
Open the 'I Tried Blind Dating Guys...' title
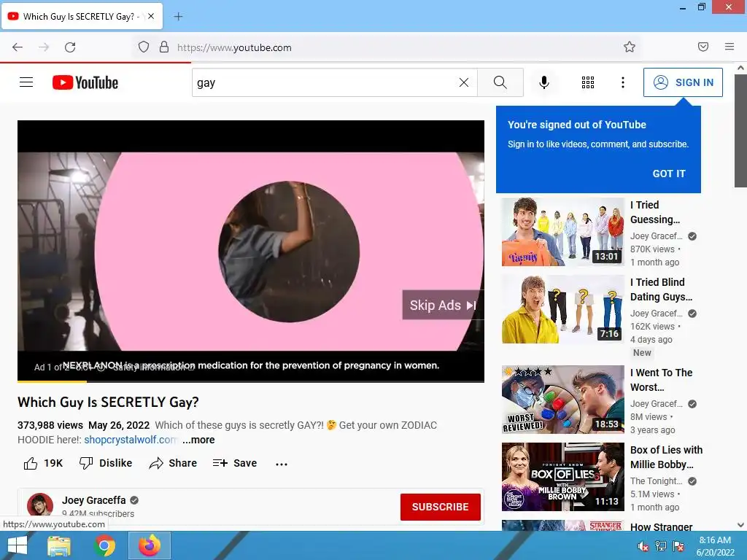coord(661,289)
